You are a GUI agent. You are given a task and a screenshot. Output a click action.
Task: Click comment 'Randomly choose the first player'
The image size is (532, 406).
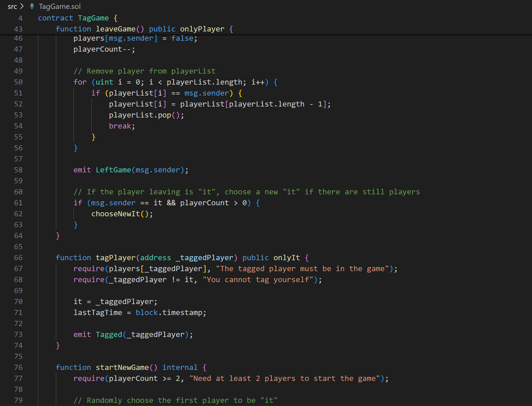[x=175, y=400]
